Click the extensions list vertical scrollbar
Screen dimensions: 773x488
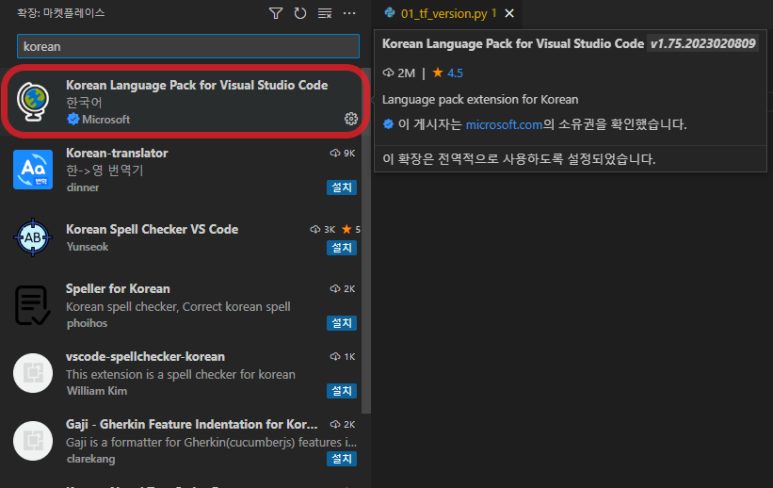[x=366, y=241]
